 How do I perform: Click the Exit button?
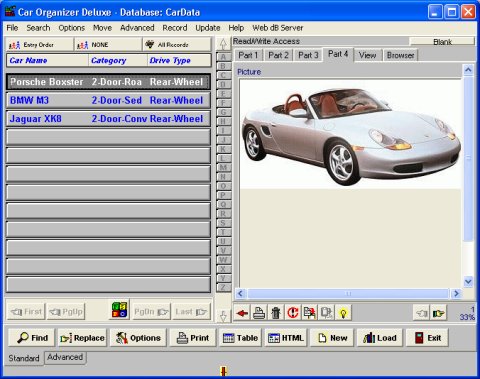point(427,338)
